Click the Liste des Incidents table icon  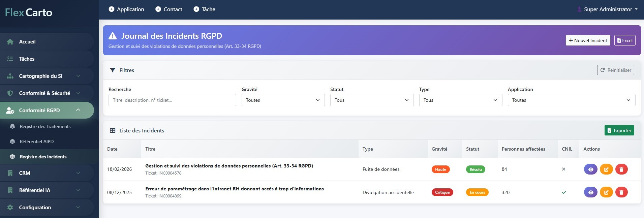click(113, 131)
